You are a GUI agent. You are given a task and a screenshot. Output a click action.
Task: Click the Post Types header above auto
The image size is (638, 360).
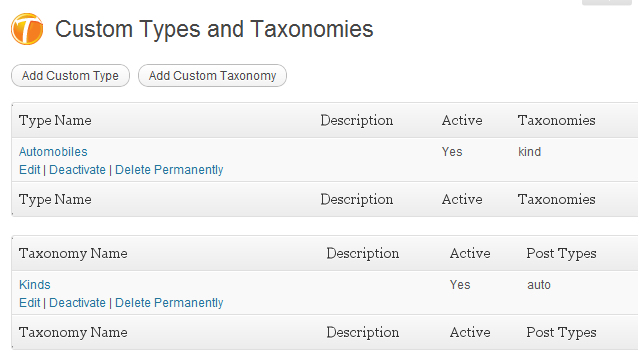[562, 254]
